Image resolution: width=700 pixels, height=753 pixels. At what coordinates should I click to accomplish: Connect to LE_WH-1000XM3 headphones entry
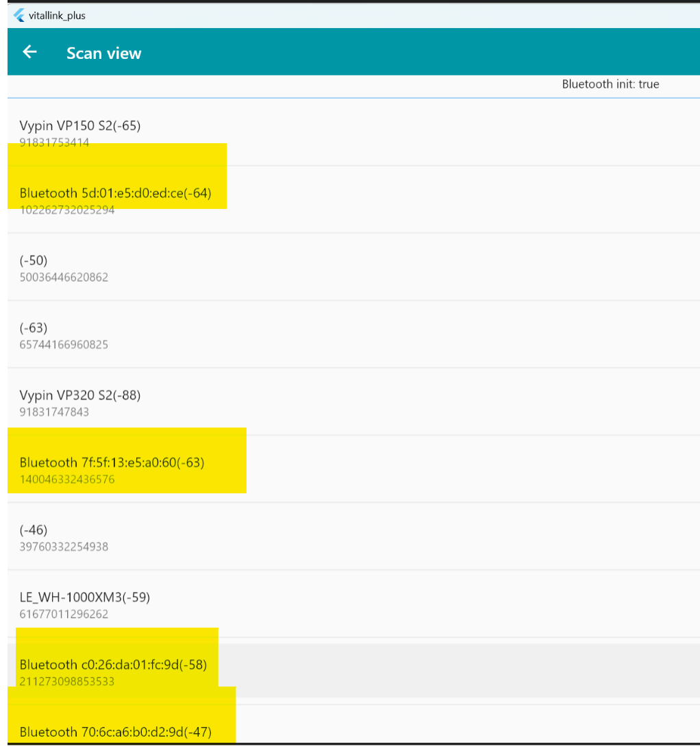(353, 604)
